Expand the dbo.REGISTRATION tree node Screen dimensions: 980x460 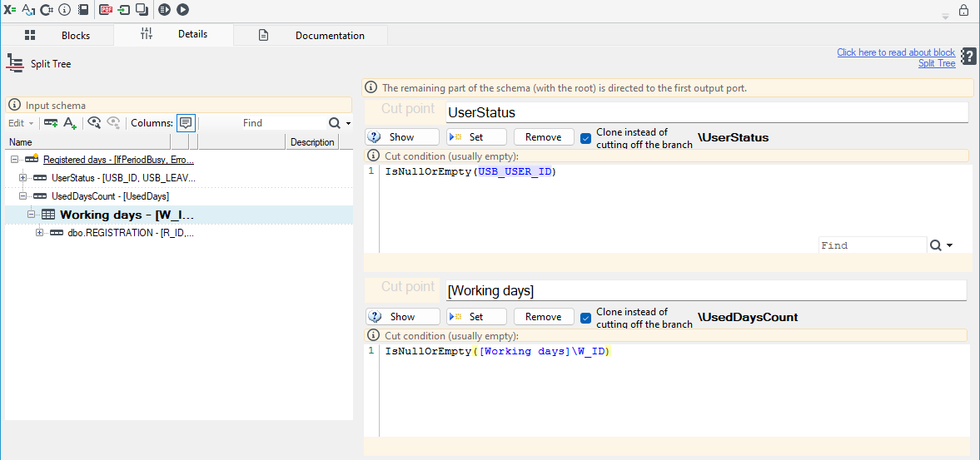(39, 233)
